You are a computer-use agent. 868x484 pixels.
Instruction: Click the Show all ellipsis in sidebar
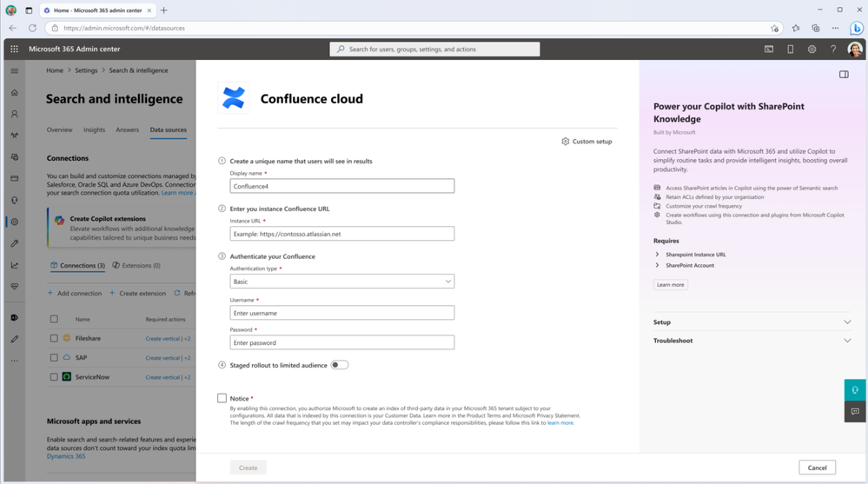tap(15, 361)
